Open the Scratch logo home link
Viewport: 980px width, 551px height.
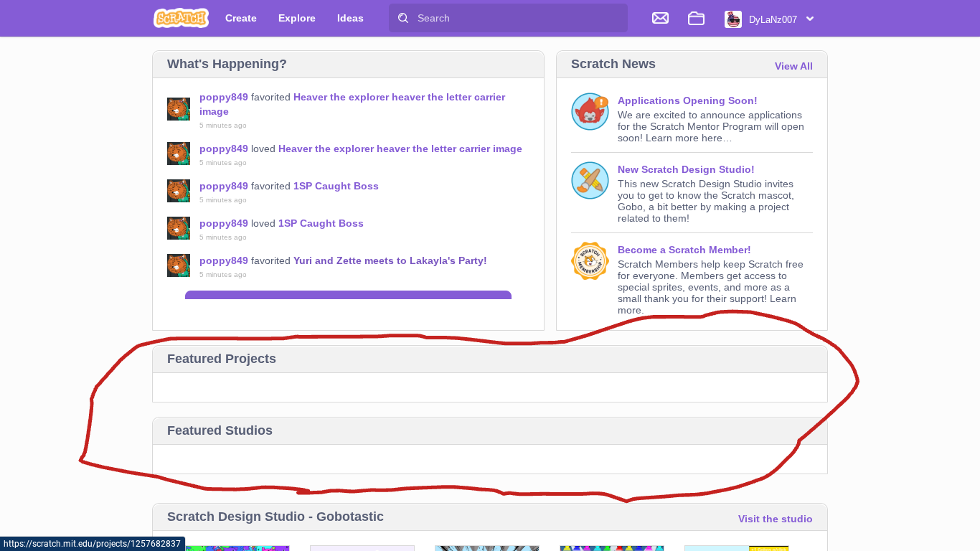pyautogui.click(x=181, y=18)
